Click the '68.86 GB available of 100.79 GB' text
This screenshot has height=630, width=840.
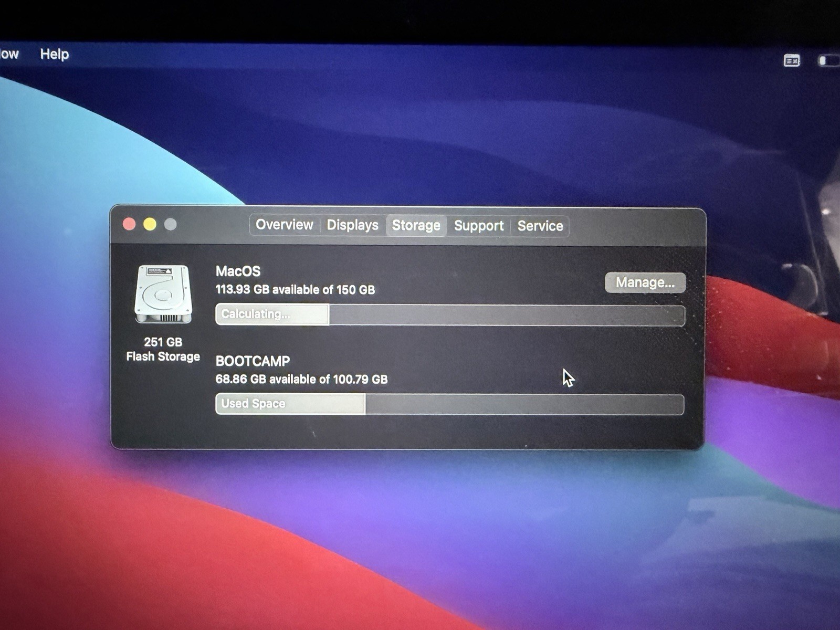tap(301, 379)
